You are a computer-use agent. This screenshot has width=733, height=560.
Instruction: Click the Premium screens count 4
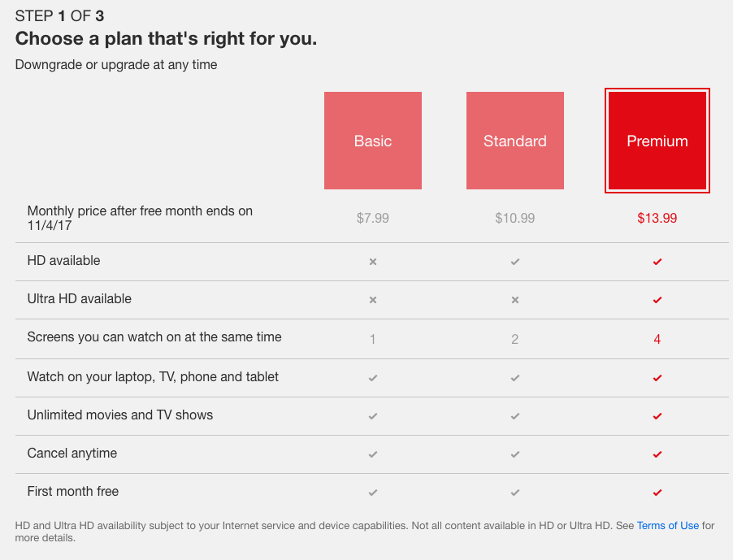tap(657, 339)
